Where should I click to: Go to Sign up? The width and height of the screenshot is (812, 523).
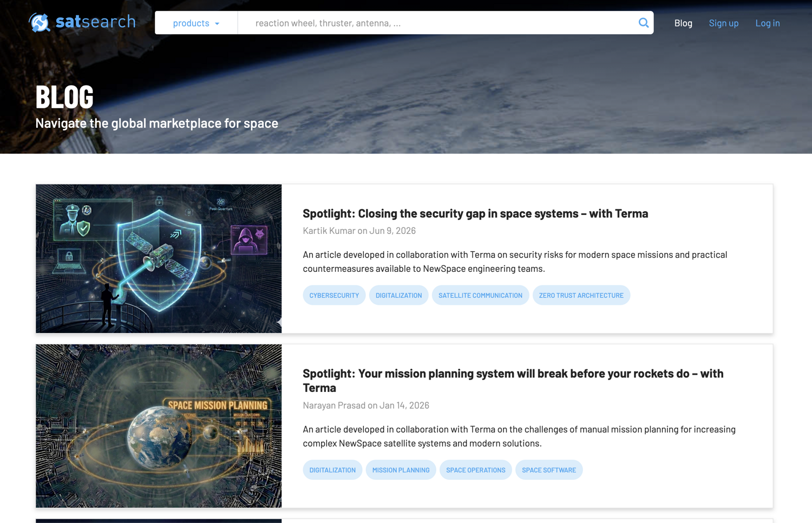point(723,23)
